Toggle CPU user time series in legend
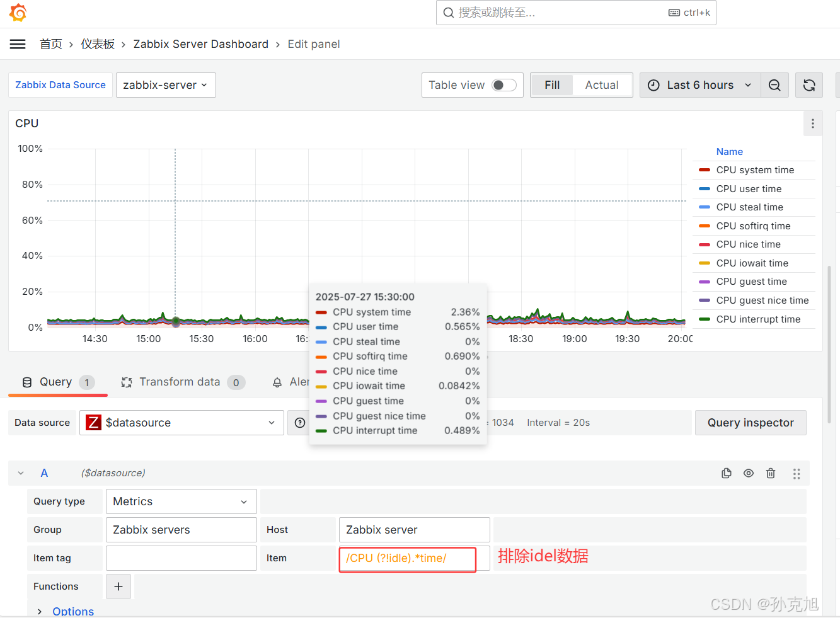This screenshot has width=840, height=618. (x=749, y=189)
